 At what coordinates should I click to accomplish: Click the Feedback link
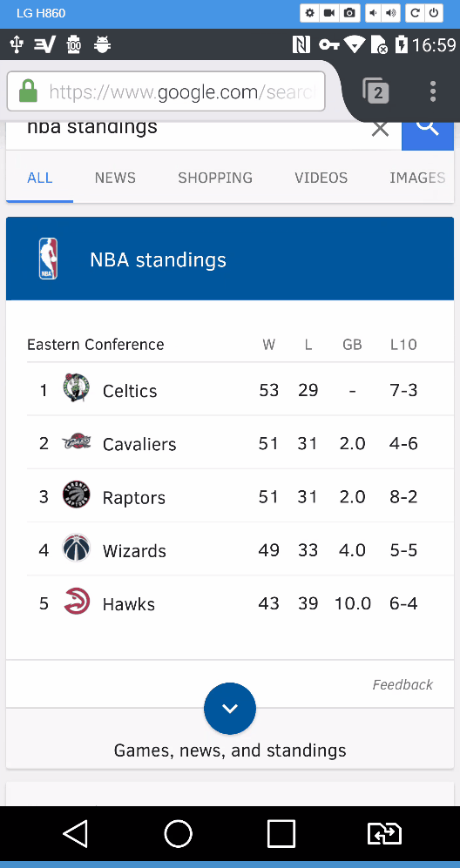coord(402,685)
